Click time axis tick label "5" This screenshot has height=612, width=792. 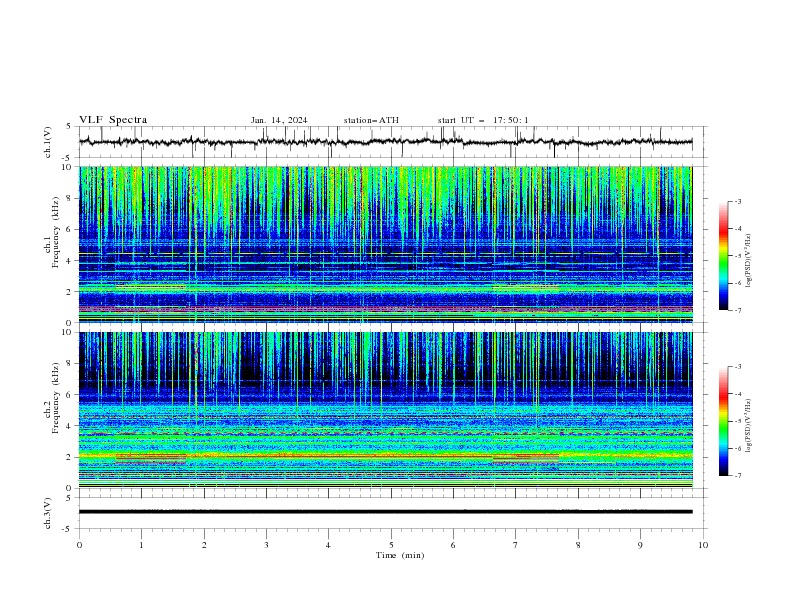(391, 545)
